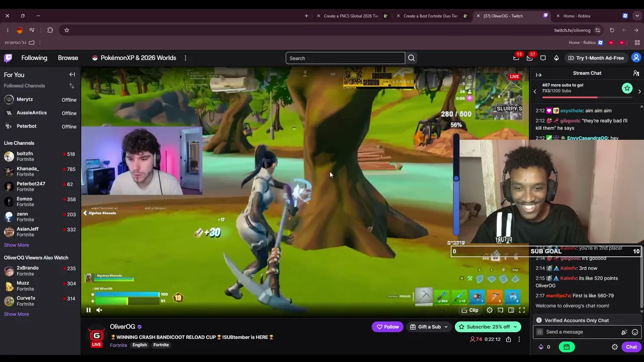The width and height of the screenshot is (644, 362).
Task: Open the green channel points reward button
Action: [567, 347]
